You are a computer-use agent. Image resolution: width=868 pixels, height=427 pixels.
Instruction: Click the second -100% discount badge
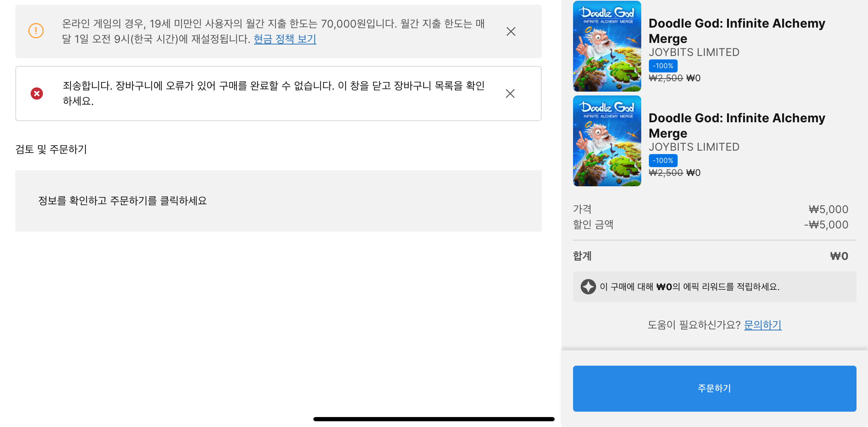tap(663, 161)
